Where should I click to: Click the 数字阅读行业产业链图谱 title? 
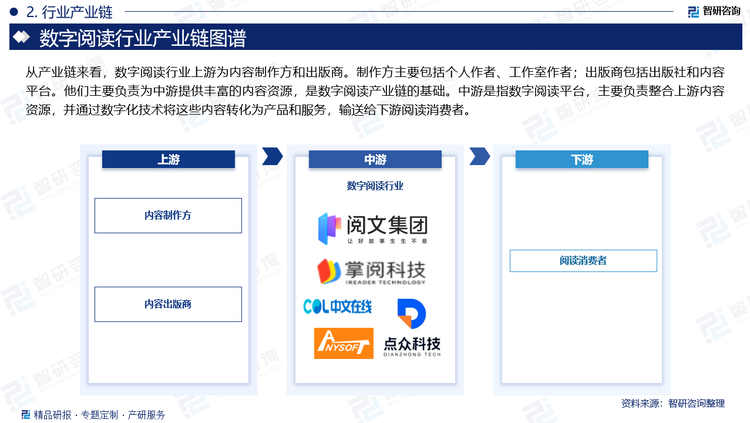pyautogui.click(x=143, y=38)
